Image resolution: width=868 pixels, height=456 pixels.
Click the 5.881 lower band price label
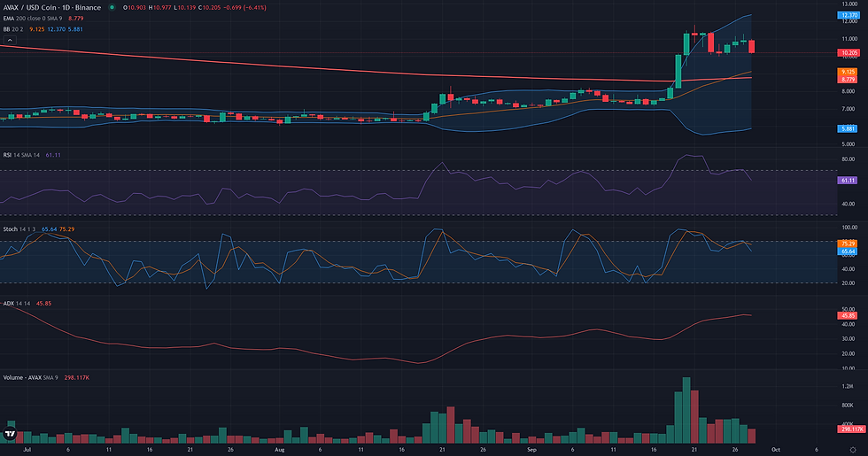pyautogui.click(x=848, y=128)
